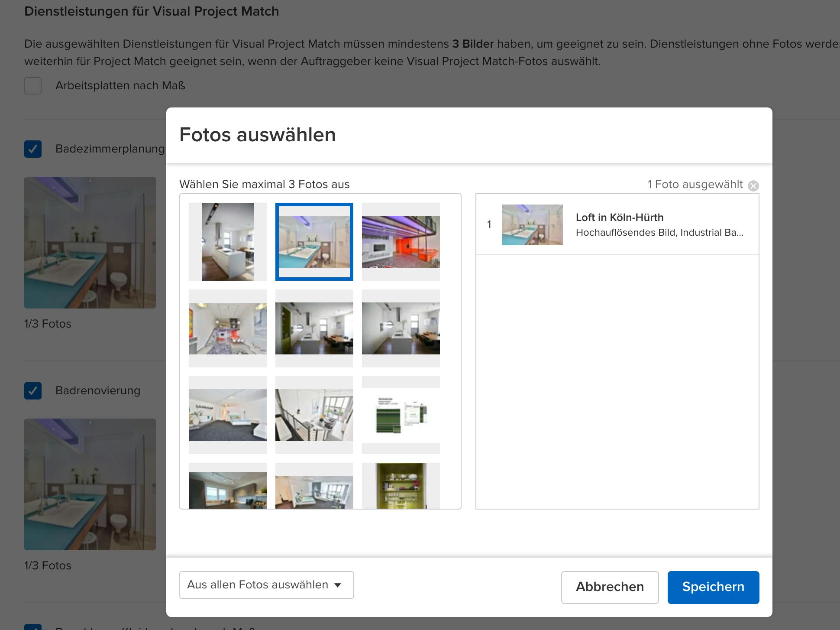Image resolution: width=840 pixels, height=630 pixels.
Task: Click '1/3 Fotos' under Badezimmerplanung
Action: point(48,324)
